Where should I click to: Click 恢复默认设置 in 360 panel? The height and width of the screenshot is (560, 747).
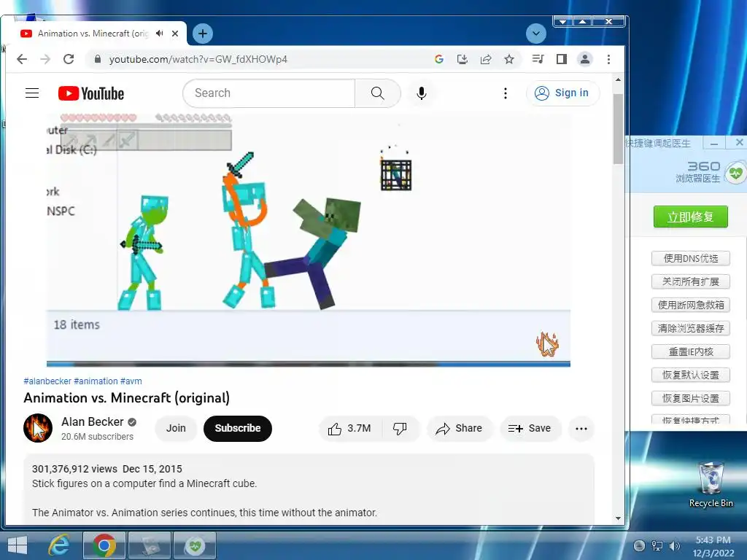[691, 375]
